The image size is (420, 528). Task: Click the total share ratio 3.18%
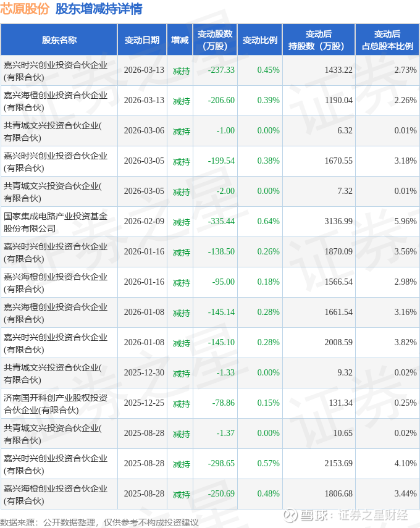click(x=406, y=161)
